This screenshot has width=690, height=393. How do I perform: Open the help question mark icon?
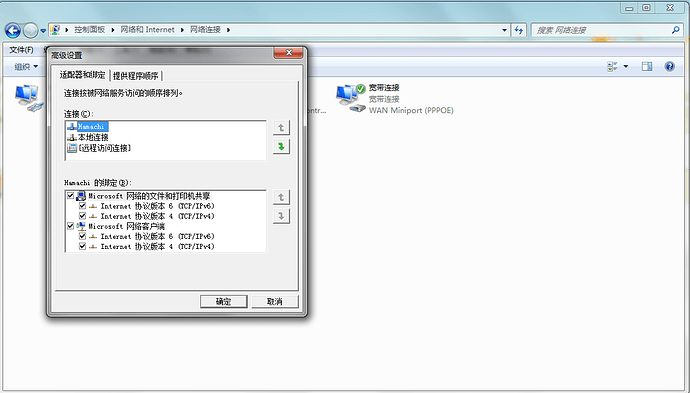(669, 66)
